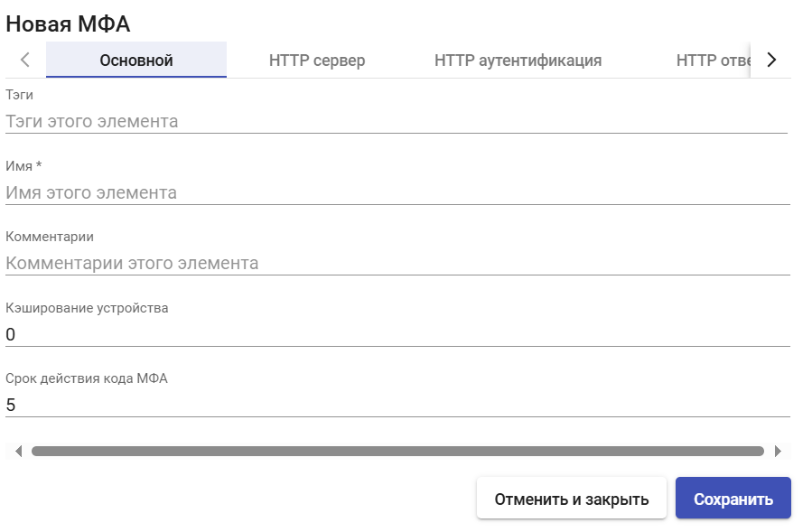Open the HTTP сервер tab
Image resolution: width=812 pixels, height=532 pixels.
coord(317,61)
